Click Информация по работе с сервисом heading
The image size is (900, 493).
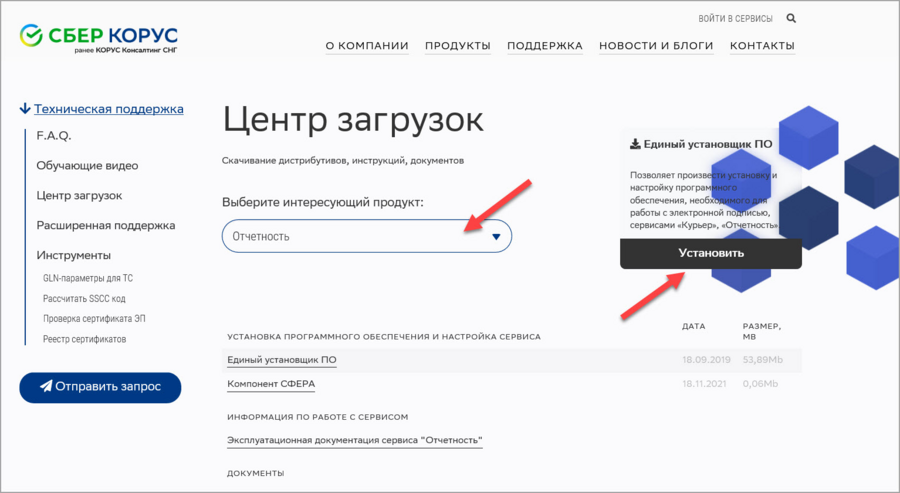coord(317,417)
